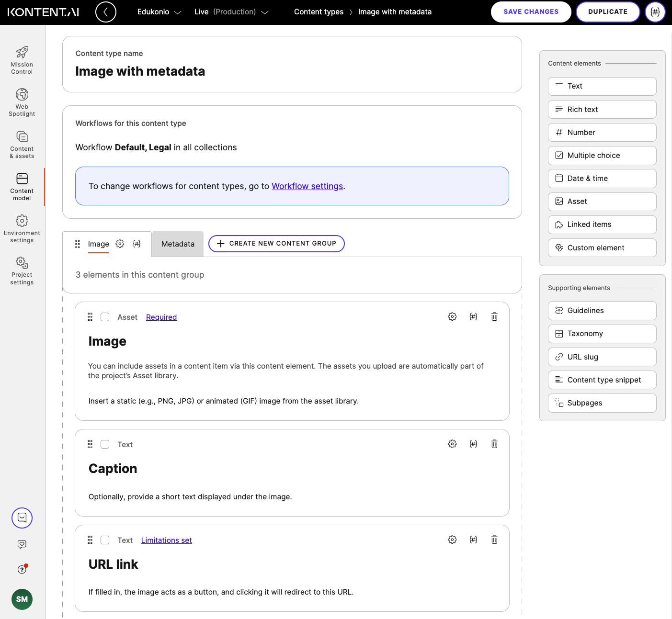672x619 pixels.
Task: Open Mission Control from the sidebar
Action: pyautogui.click(x=22, y=58)
